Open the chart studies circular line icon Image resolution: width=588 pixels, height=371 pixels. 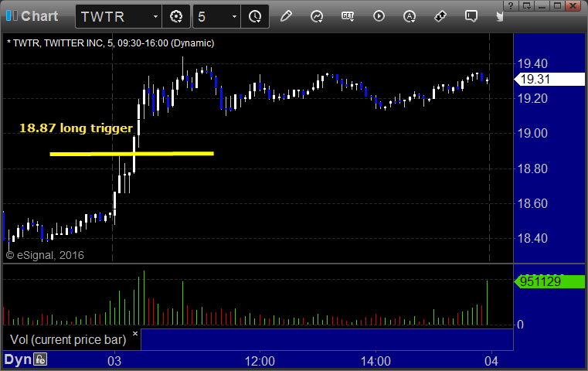point(317,16)
